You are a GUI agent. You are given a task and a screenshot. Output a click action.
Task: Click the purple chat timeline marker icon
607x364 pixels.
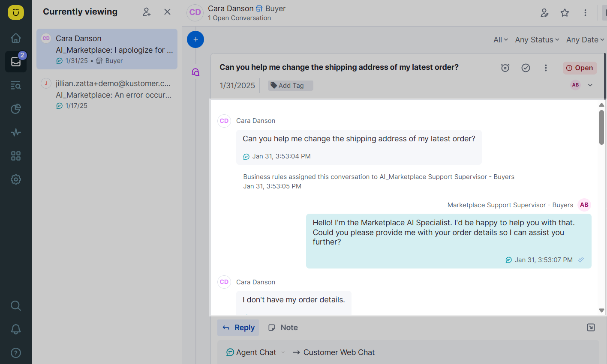click(x=195, y=72)
